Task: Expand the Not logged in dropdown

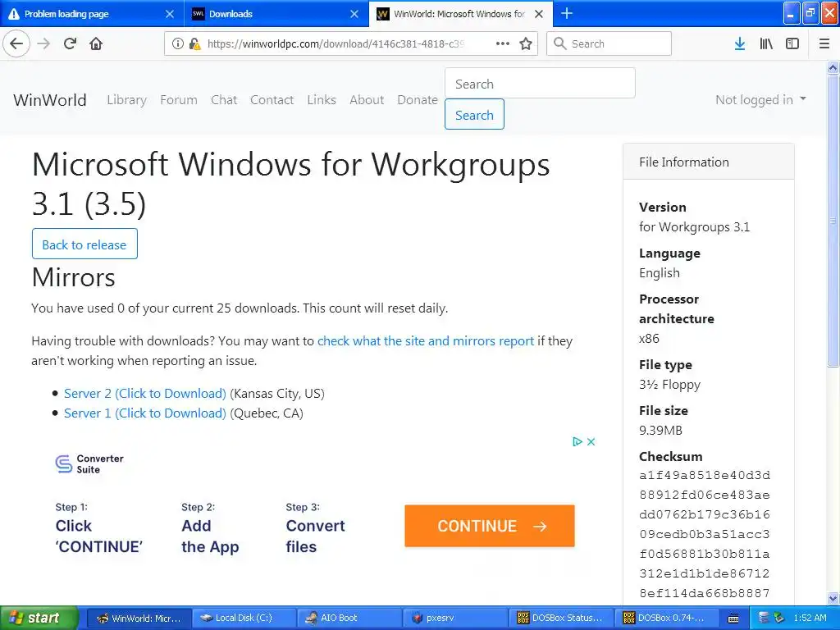Action: coord(760,99)
